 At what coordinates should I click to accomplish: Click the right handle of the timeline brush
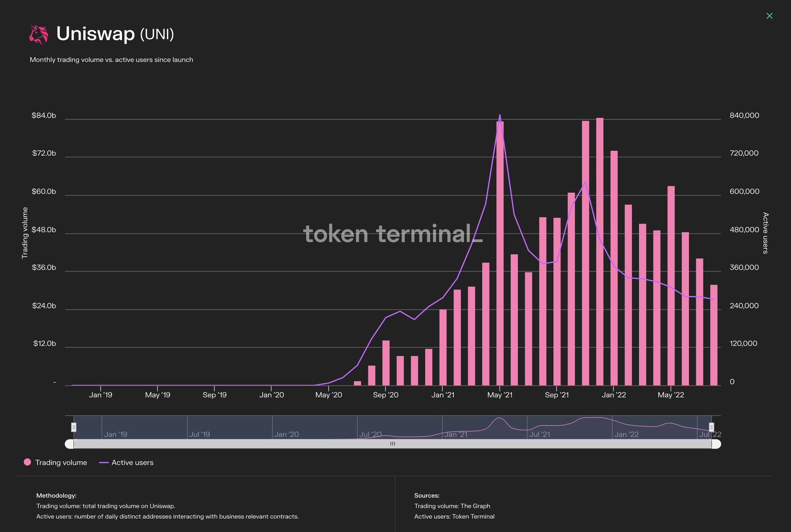711,427
